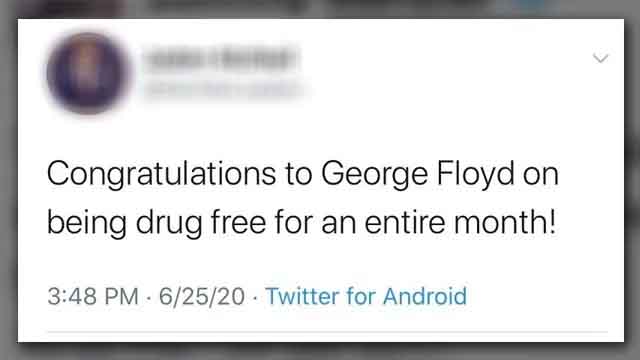640x360 pixels.
Task: Click the word month! ending the tweet
Action: tap(505, 222)
